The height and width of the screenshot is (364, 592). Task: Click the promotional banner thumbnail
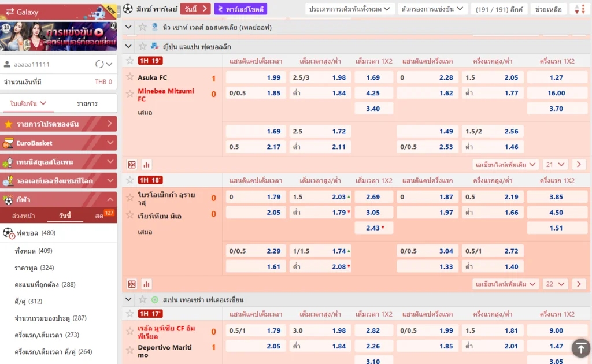59,36
